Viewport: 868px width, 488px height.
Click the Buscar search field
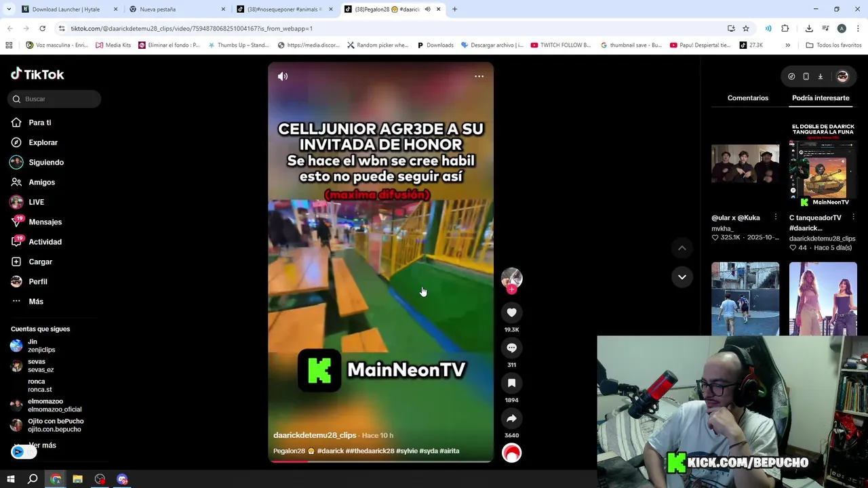[x=54, y=99]
